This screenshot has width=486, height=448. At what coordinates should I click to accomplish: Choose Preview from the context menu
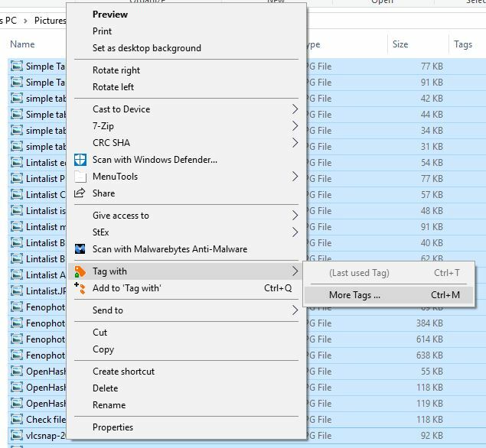click(110, 15)
